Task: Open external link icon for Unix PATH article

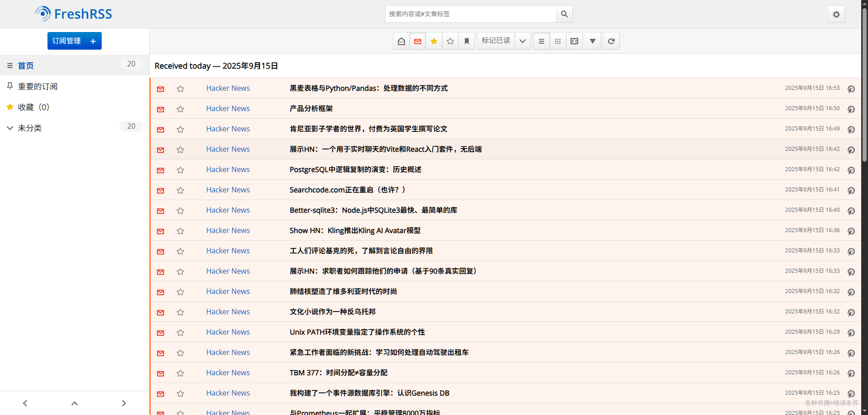Action: (851, 332)
